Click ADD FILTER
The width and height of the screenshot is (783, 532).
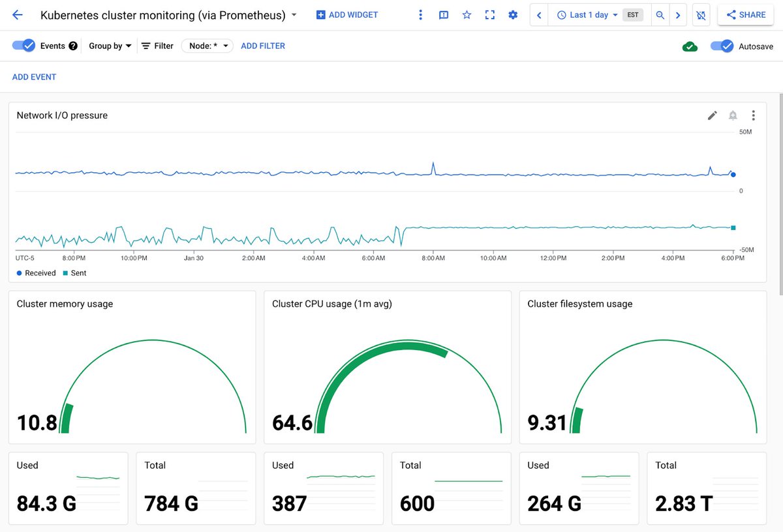[x=263, y=46]
